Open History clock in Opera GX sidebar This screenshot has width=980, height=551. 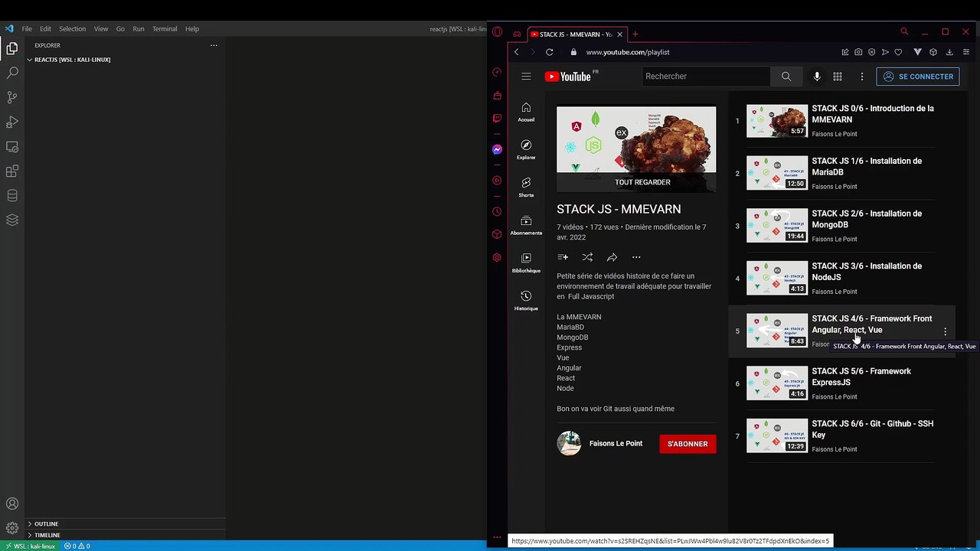[x=497, y=211]
